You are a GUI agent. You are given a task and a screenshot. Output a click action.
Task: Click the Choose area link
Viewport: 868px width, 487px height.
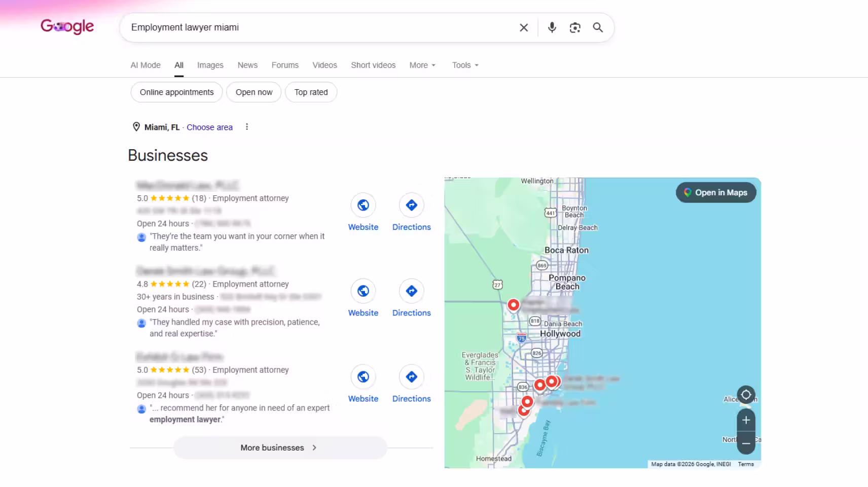coord(209,127)
